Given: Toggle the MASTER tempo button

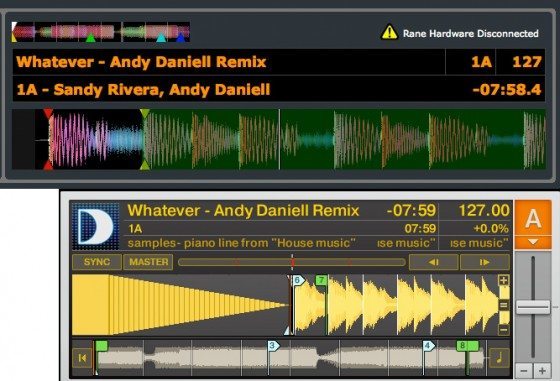Looking at the screenshot, I should coord(148,262).
